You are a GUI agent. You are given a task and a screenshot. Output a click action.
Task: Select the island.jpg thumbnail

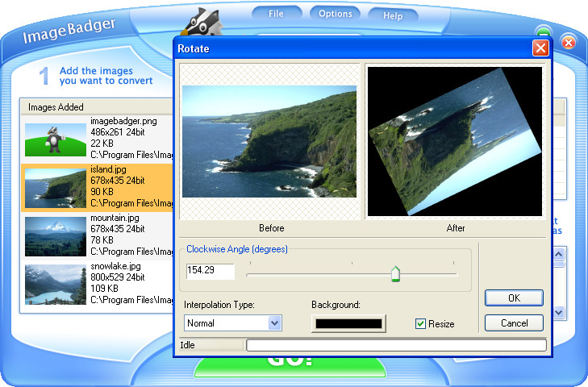pyautogui.click(x=56, y=188)
